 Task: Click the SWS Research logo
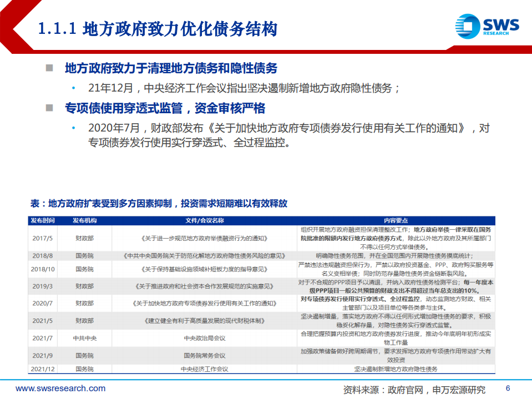(487, 26)
